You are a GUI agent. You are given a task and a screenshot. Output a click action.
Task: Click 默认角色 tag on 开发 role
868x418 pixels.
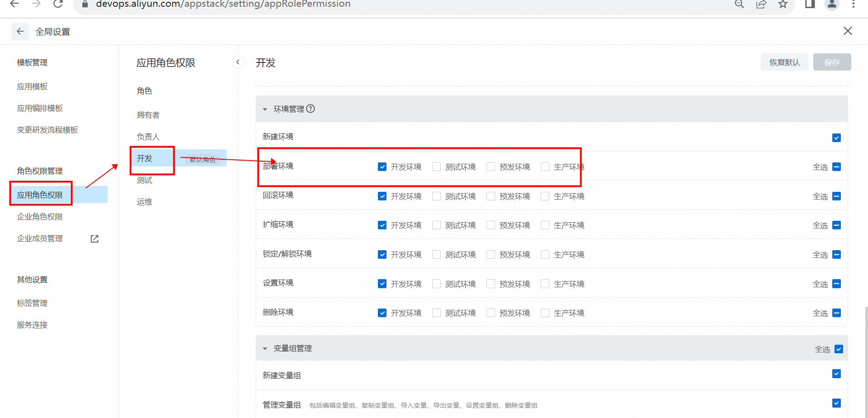202,159
